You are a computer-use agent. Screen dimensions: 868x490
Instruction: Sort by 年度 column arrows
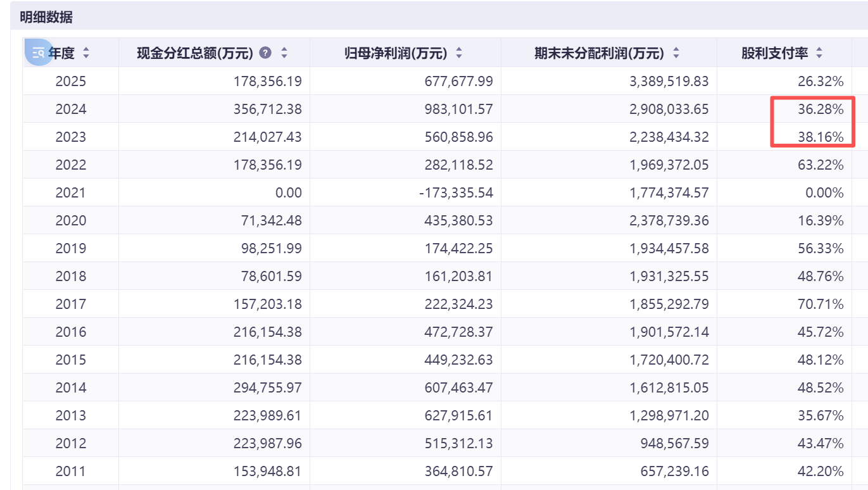86,53
